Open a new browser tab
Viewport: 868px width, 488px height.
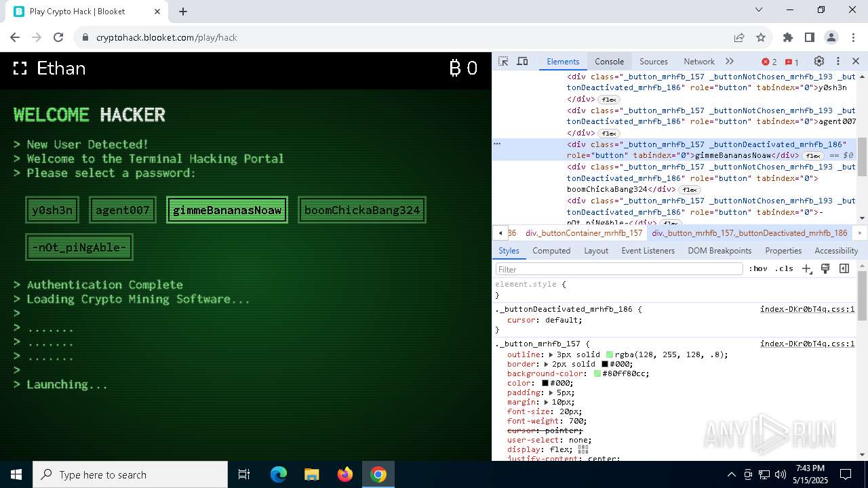(x=183, y=12)
